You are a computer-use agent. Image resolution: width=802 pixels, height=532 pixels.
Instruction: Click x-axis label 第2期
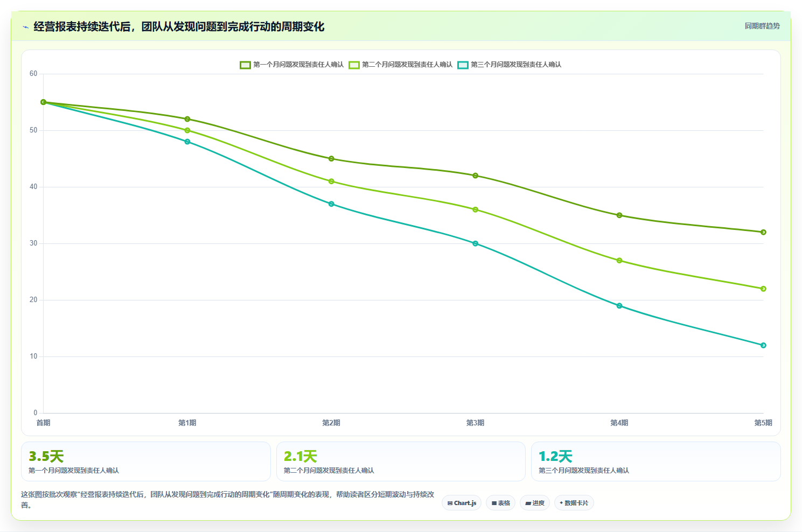point(331,423)
